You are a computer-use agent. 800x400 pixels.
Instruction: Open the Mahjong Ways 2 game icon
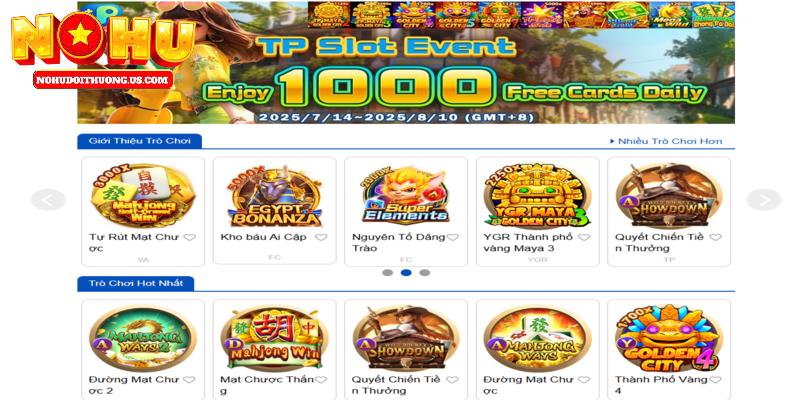(143, 339)
